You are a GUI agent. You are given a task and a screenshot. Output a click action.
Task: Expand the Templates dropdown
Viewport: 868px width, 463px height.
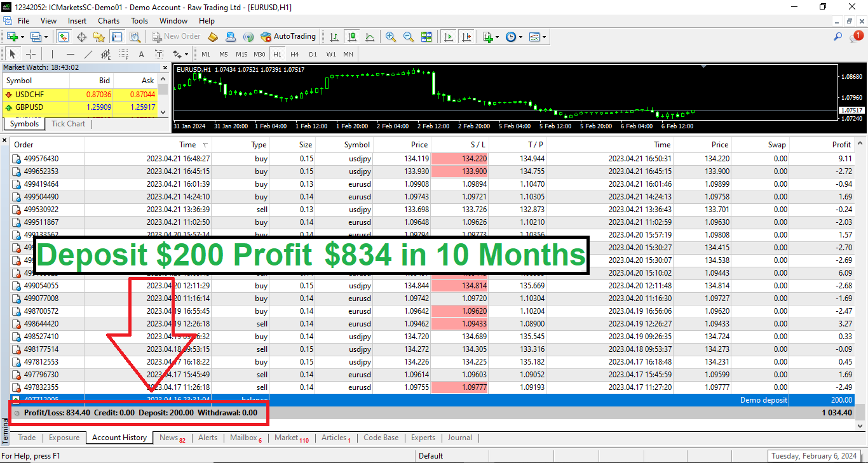(x=545, y=37)
